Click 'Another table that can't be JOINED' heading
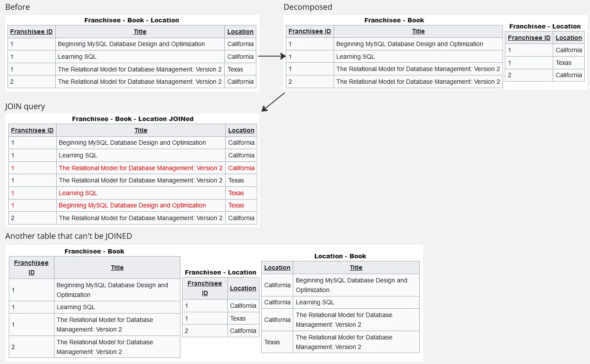Screen dimensions: 590x364 pos(68,236)
